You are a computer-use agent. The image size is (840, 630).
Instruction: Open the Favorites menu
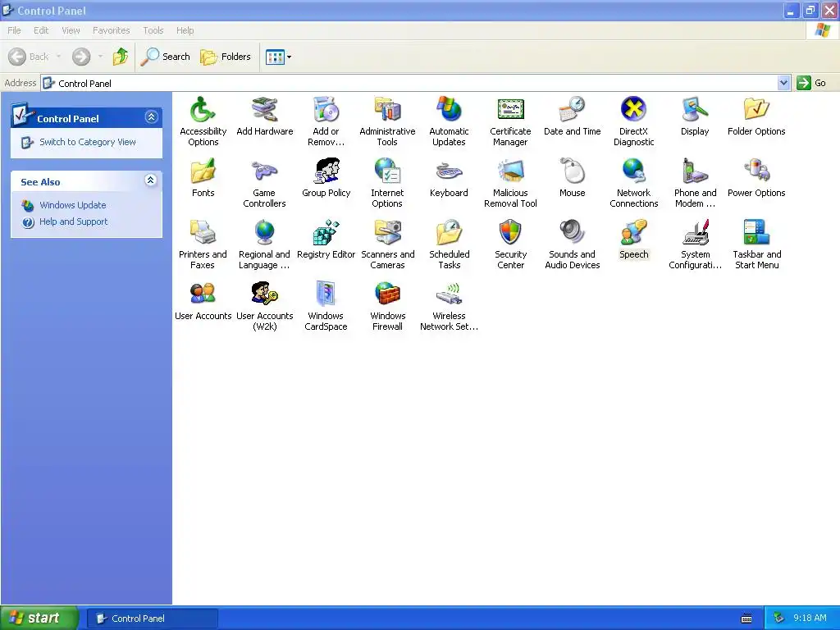point(111,30)
